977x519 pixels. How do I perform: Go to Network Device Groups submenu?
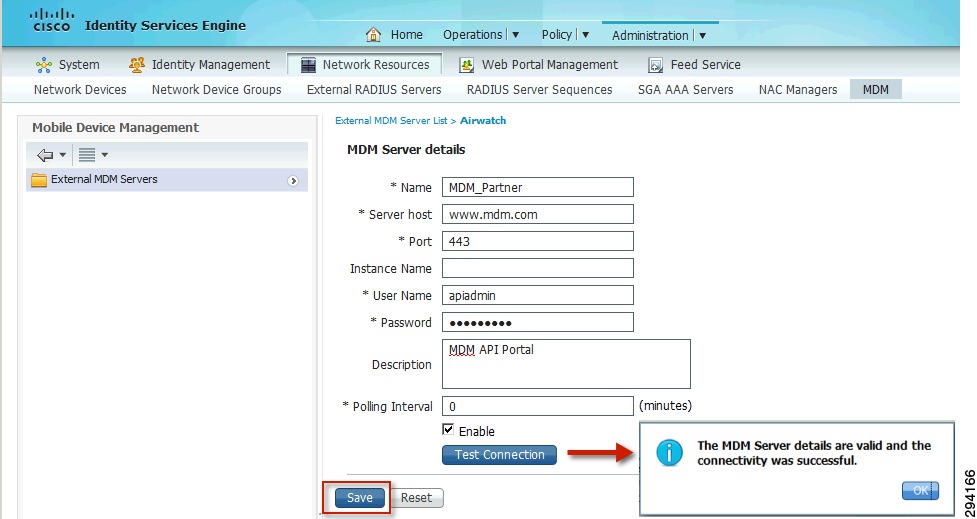[216, 90]
